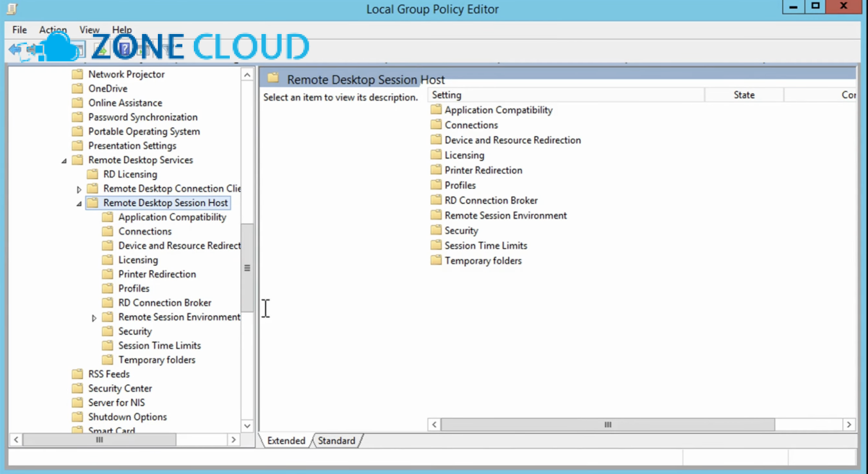Click the Back arrow in the toolbar

tap(15, 49)
